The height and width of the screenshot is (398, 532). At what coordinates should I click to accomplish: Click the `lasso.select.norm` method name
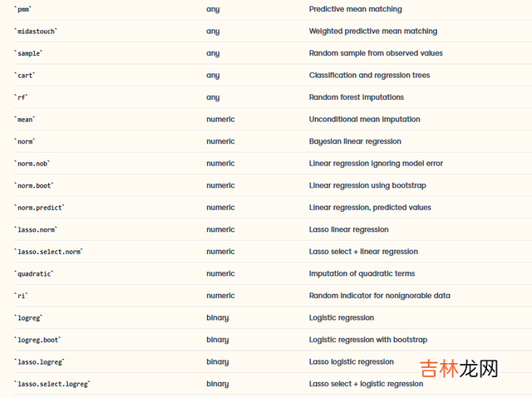point(48,252)
